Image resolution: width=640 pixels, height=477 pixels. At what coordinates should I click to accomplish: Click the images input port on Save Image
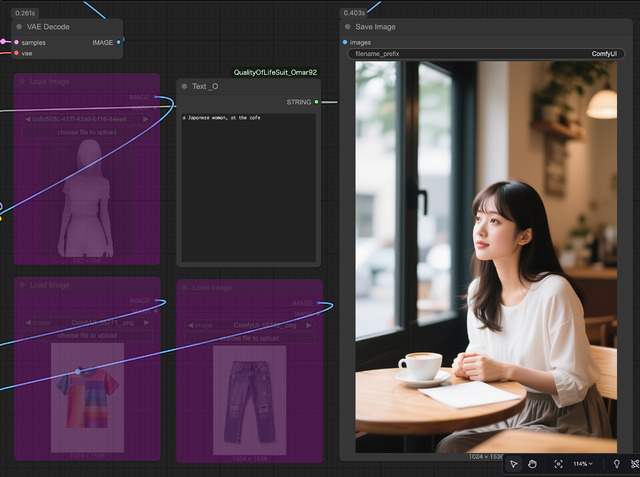[345, 42]
